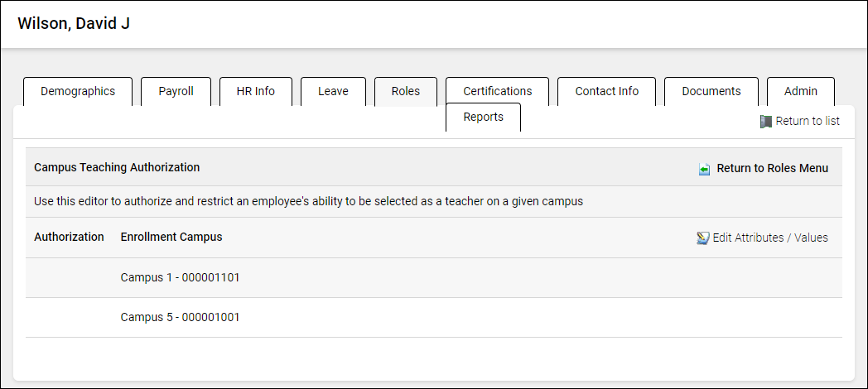Image resolution: width=868 pixels, height=389 pixels.
Task: Click the Return to list link text
Action: pos(808,121)
